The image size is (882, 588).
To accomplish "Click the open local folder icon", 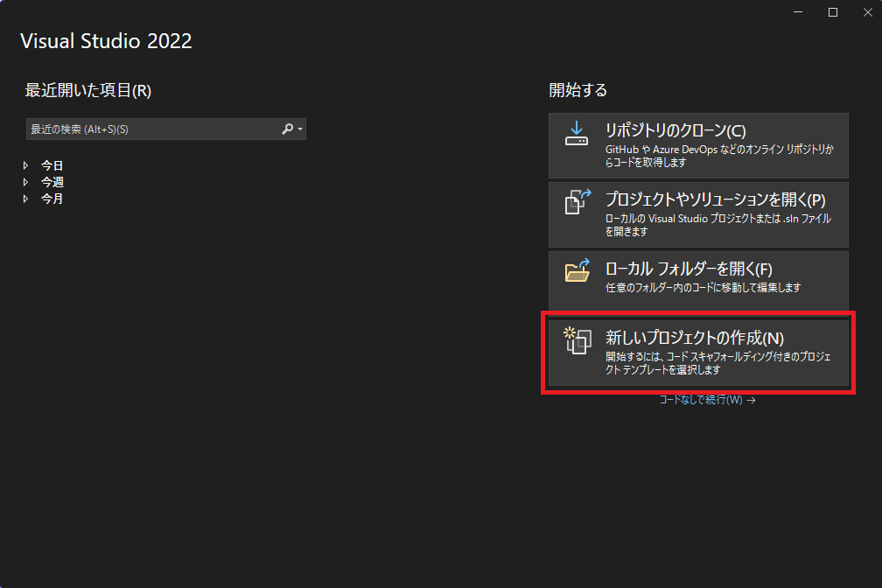I will [x=577, y=271].
